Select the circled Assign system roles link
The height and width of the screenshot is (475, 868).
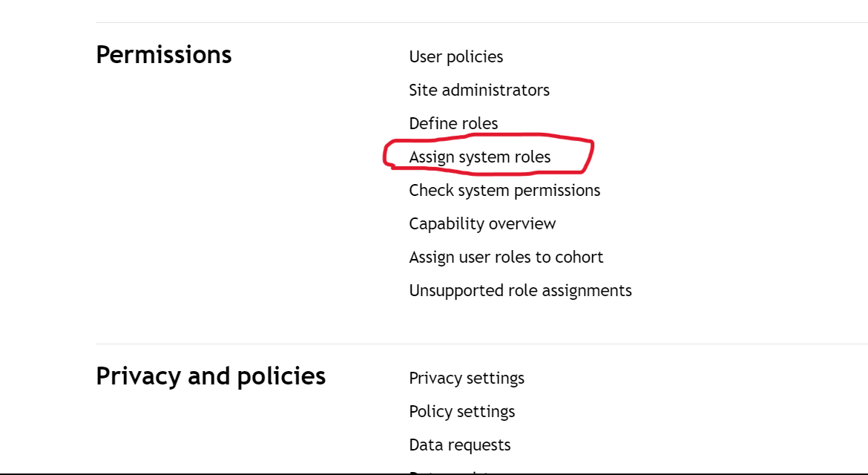click(479, 157)
